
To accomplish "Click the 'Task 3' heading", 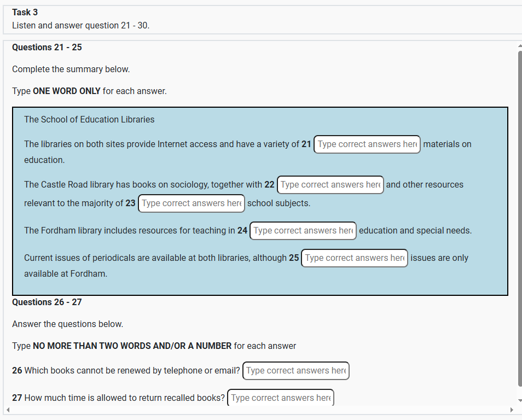I will 25,12.
